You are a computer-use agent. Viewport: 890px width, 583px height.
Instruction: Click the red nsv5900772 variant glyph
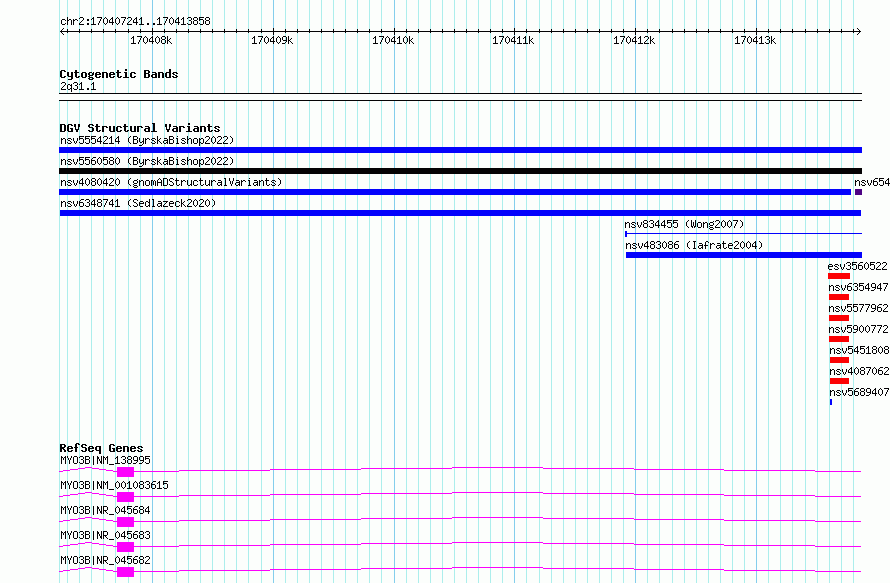coord(839,339)
